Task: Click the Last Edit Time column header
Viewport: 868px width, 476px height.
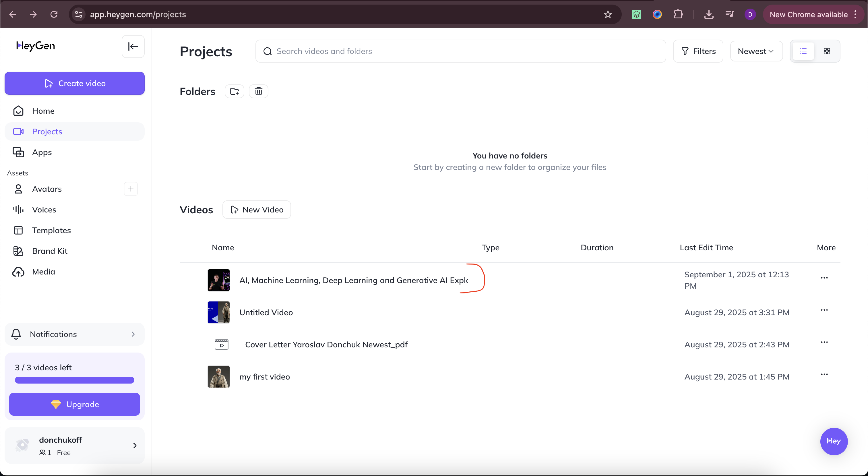Action: (706, 248)
